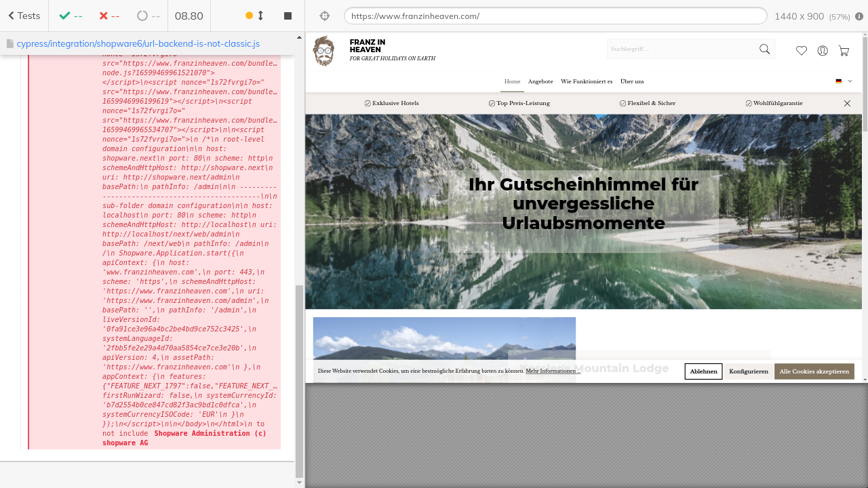The height and width of the screenshot is (488, 868).
Task: Select the Angebote menu item
Action: pyautogui.click(x=540, y=81)
